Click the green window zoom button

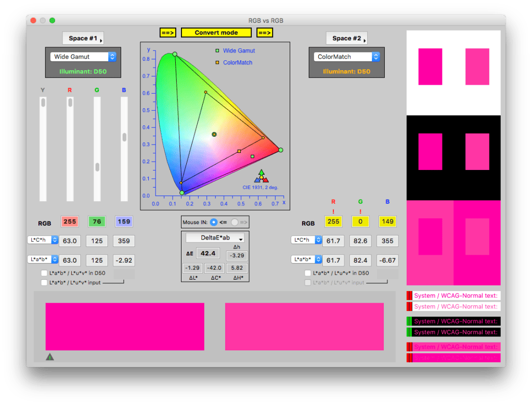(x=52, y=20)
